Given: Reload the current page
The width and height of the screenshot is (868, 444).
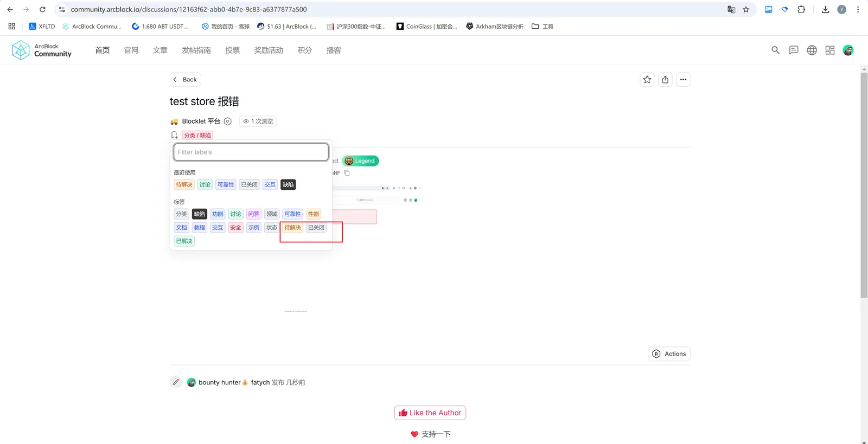Looking at the screenshot, I should pos(42,9).
